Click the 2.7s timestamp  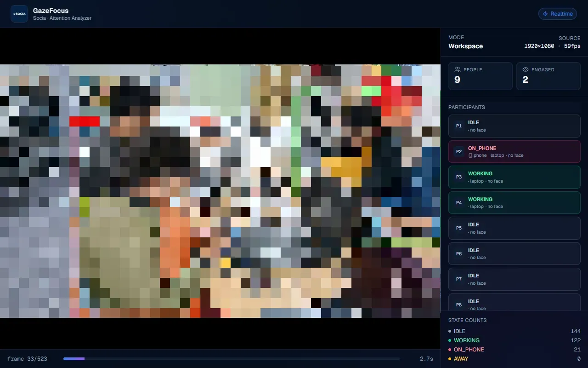coord(426,359)
